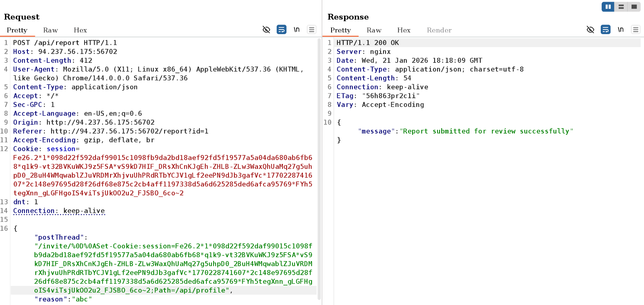Toggle word wrap icon in Response panel

[606, 30]
